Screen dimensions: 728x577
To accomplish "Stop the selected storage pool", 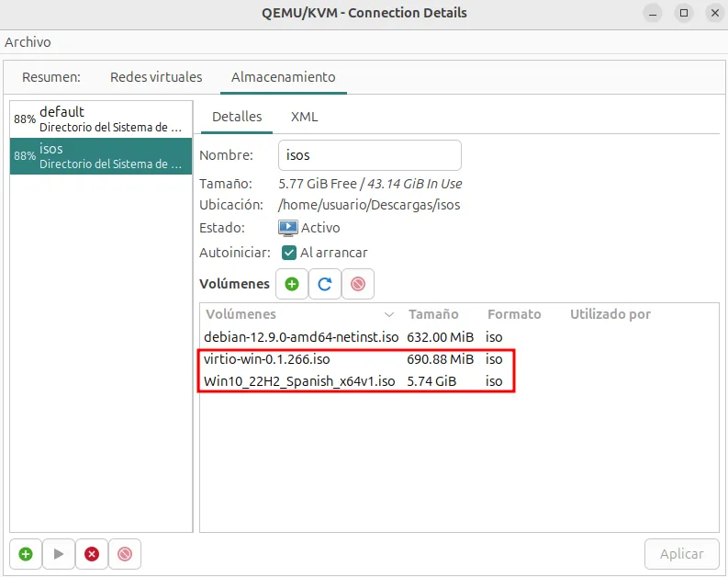I will tap(92, 554).
